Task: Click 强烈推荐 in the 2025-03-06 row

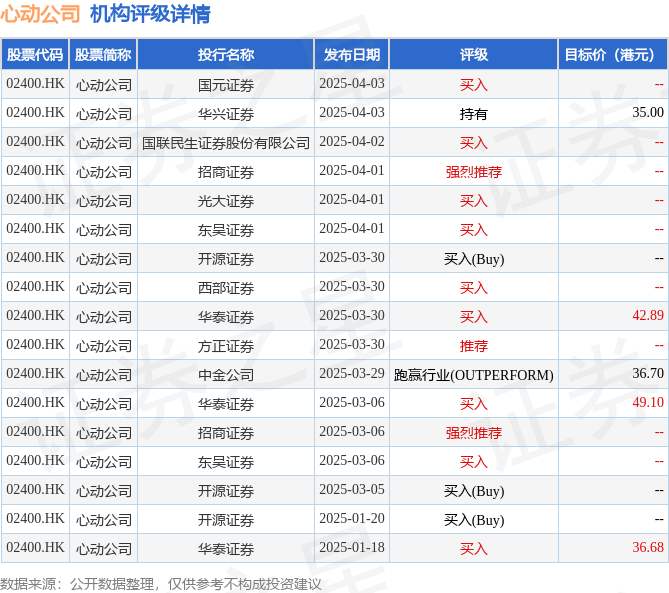Action: point(474,433)
